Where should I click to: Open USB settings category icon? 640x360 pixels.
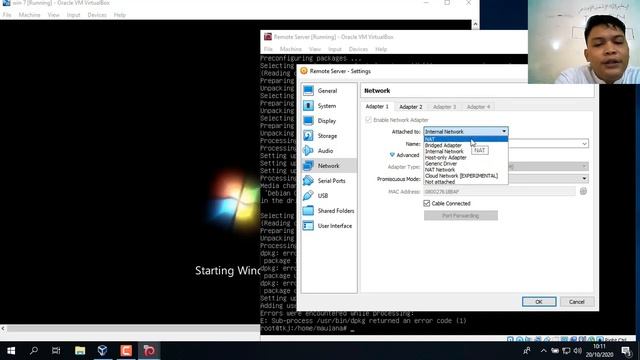click(309, 196)
